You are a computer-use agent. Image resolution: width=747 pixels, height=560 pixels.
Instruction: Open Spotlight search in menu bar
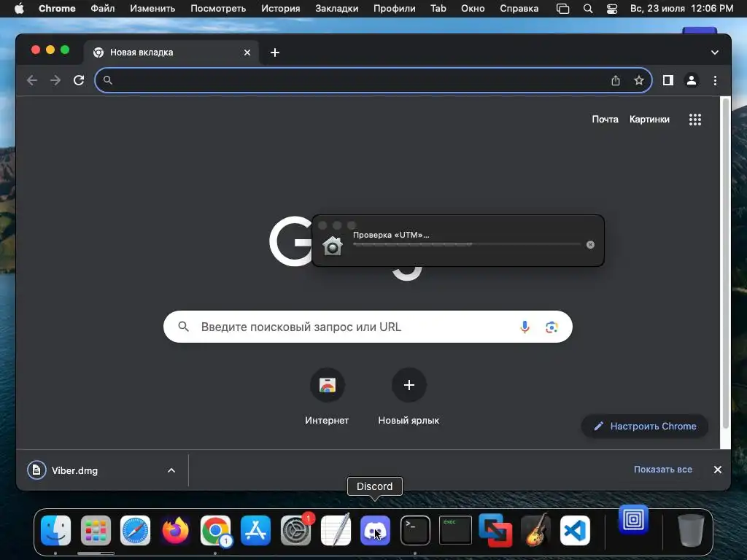(588, 9)
